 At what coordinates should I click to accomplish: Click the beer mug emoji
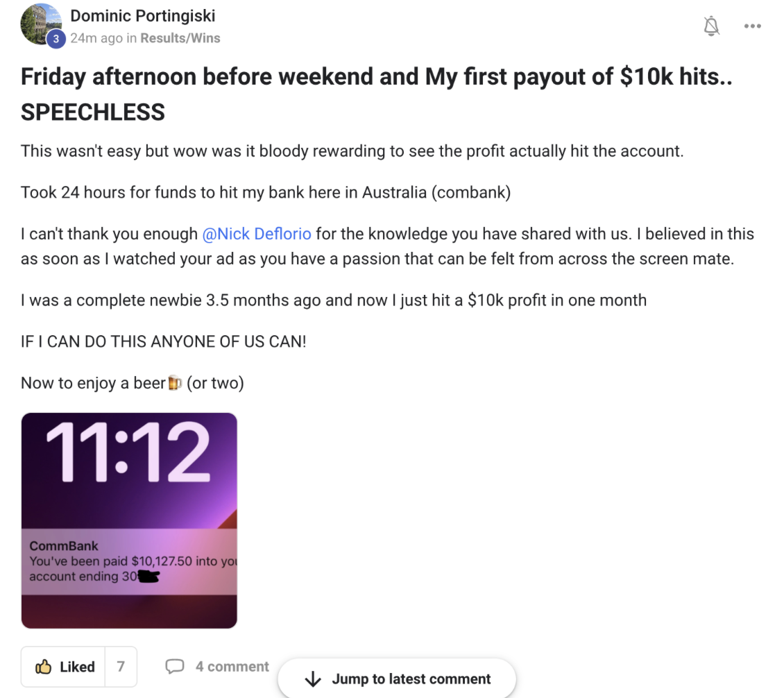[x=175, y=382]
